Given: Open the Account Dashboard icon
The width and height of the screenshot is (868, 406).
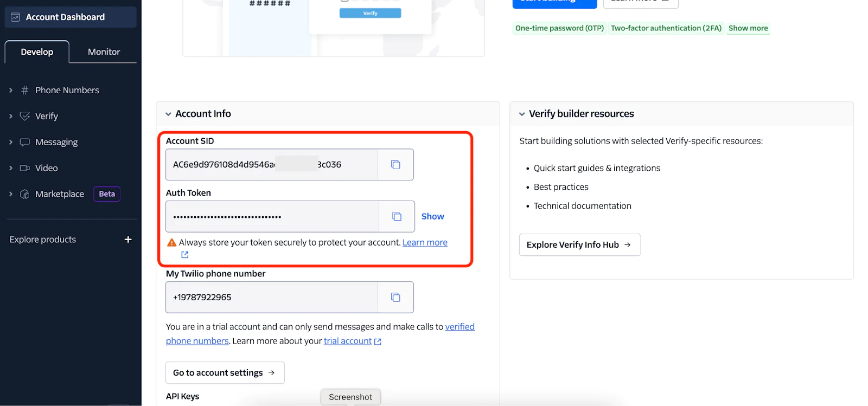Looking at the screenshot, I should [15, 17].
